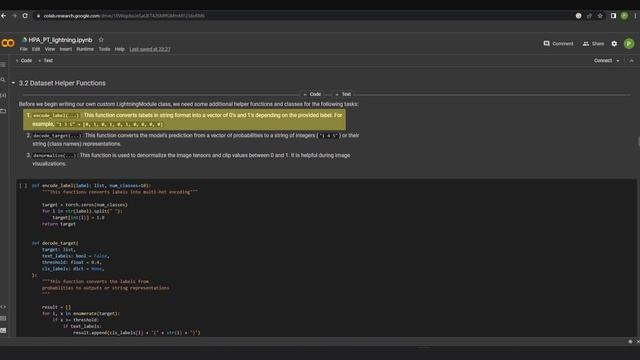This screenshot has height=360, width=640.
Task: Click the share page icon in address bar
Action: 589,16
